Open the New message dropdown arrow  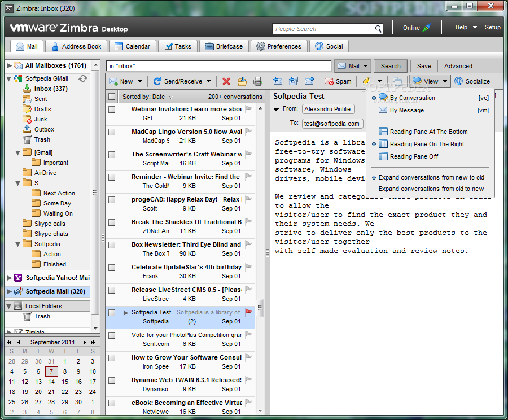click(x=139, y=81)
